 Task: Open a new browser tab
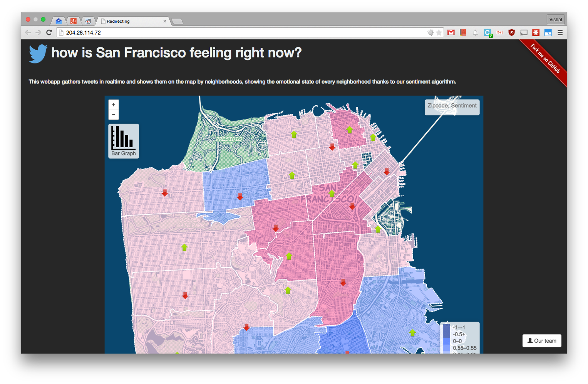tap(177, 21)
